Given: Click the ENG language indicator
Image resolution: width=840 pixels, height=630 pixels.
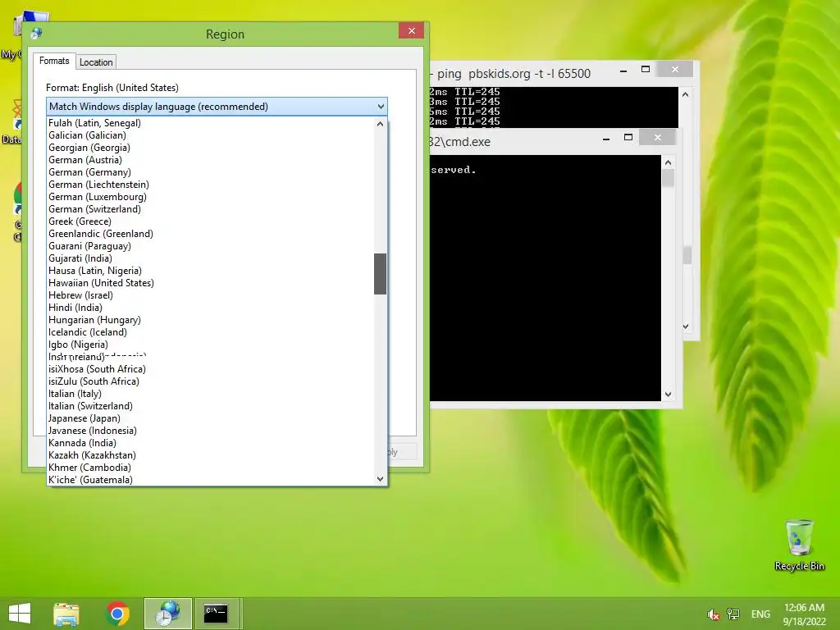Looking at the screenshot, I should point(760,614).
